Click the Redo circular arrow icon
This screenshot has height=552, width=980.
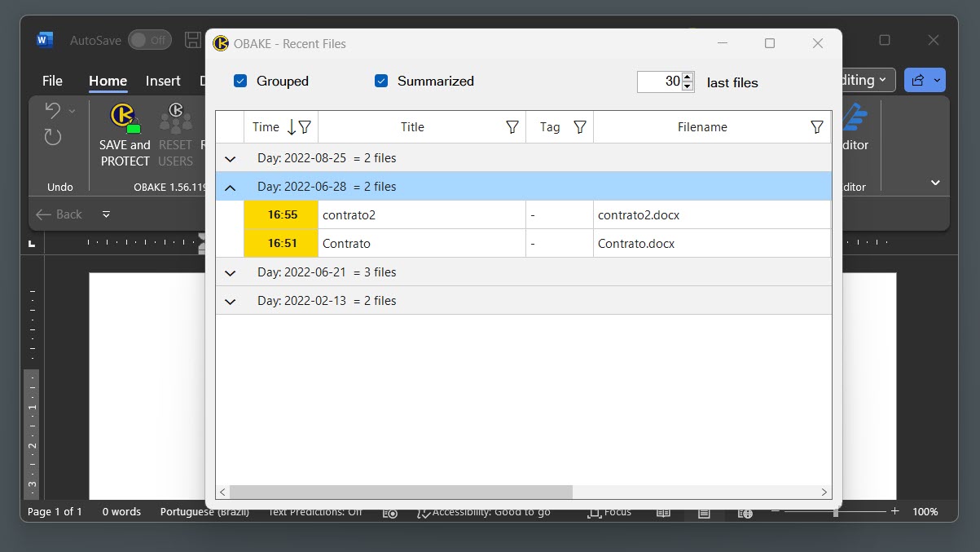53,137
